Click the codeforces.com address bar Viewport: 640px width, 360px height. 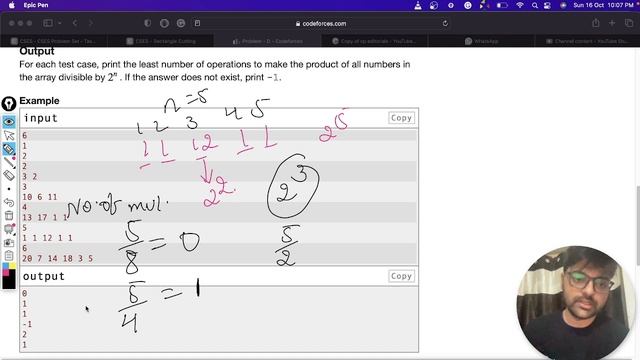pyautogui.click(x=321, y=24)
